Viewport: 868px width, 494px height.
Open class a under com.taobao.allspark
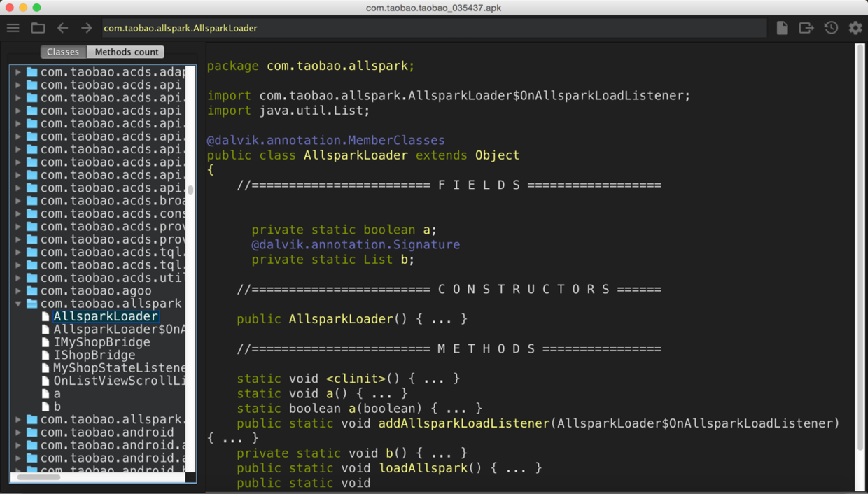[57, 393]
